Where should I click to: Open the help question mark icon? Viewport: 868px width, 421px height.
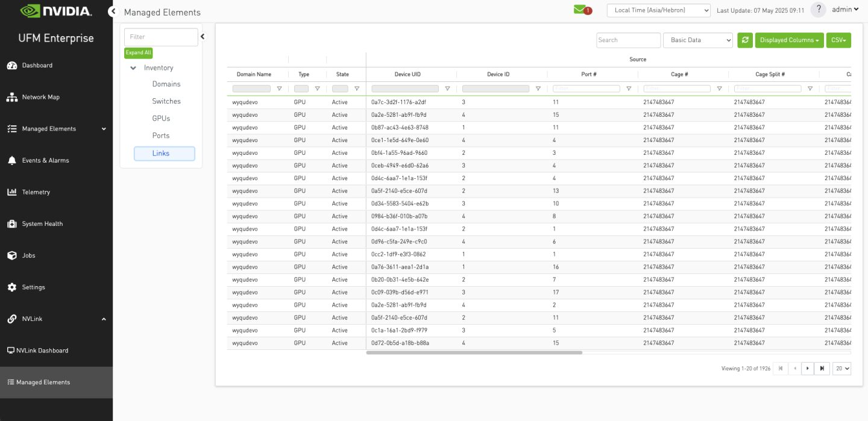(818, 10)
